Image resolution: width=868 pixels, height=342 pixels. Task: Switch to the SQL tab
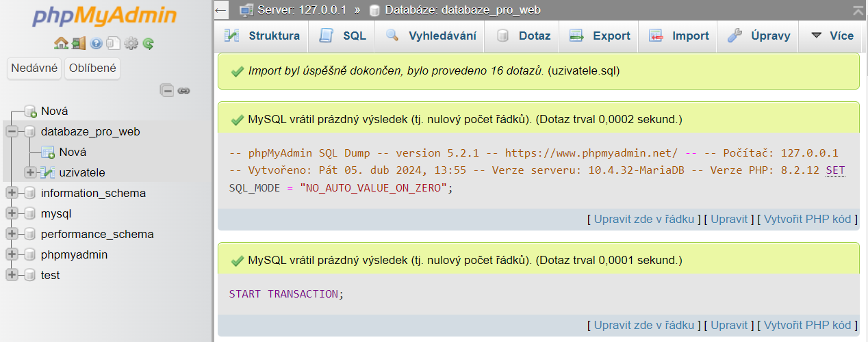tap(342, 36)
